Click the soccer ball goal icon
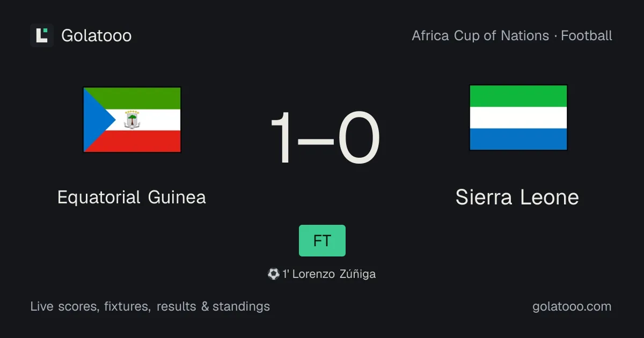The height and width of the screenshot is (338, 644). click(273, 274)
